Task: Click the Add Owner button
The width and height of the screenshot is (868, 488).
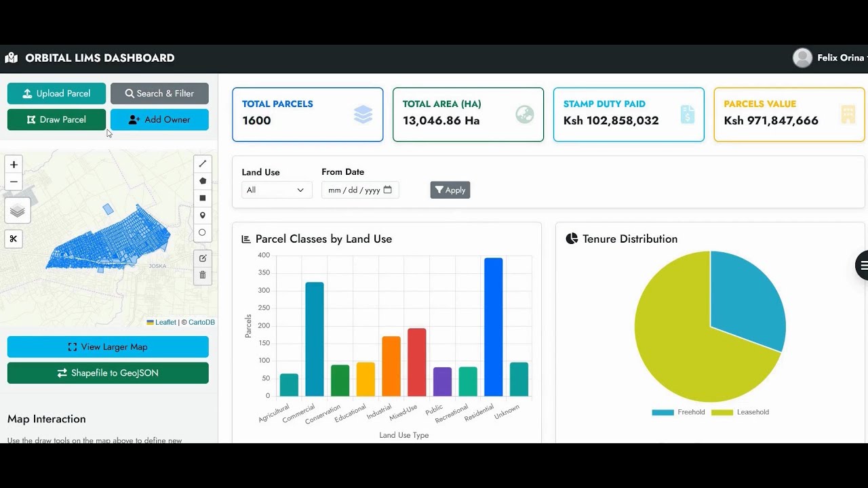Action: (x=159, y=119)
